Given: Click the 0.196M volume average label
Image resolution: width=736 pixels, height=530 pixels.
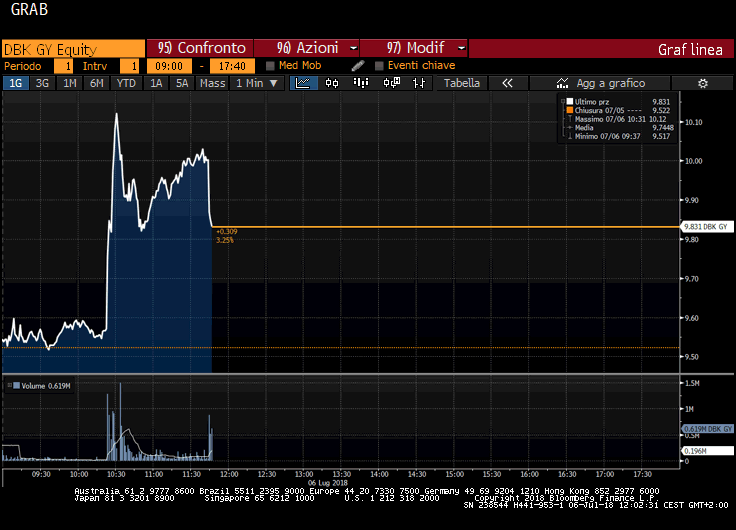Looking at the screenshot, I should pyautogui.click(x=706, y=451).
